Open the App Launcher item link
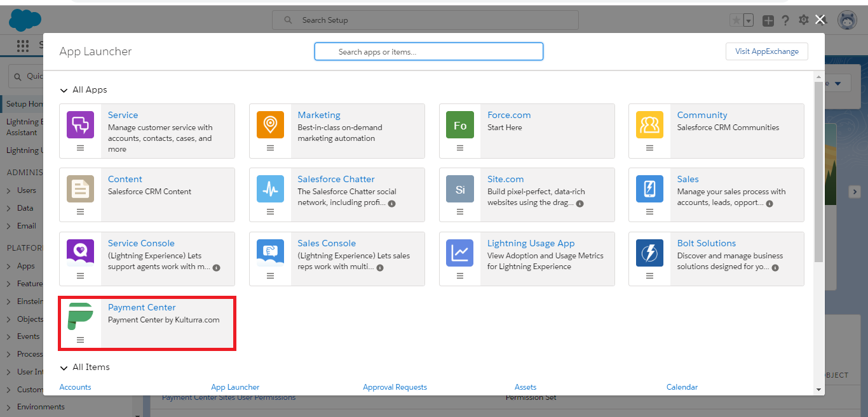868x417 pixels. click(235, 387)
